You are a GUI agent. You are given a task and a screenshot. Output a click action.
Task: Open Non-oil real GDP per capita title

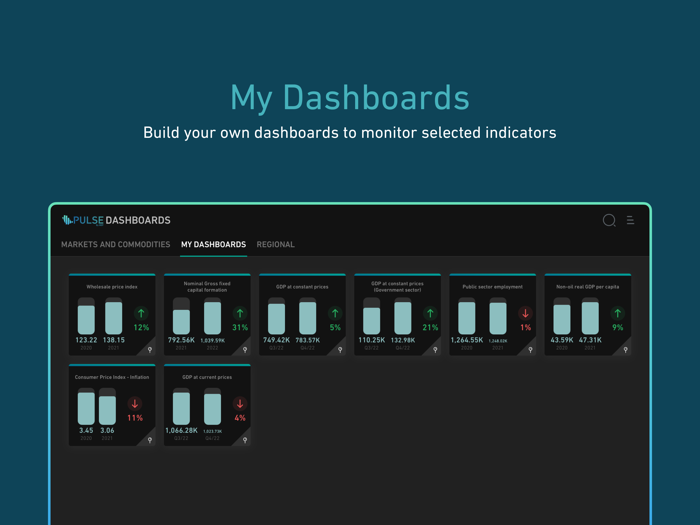coord(588,287)
